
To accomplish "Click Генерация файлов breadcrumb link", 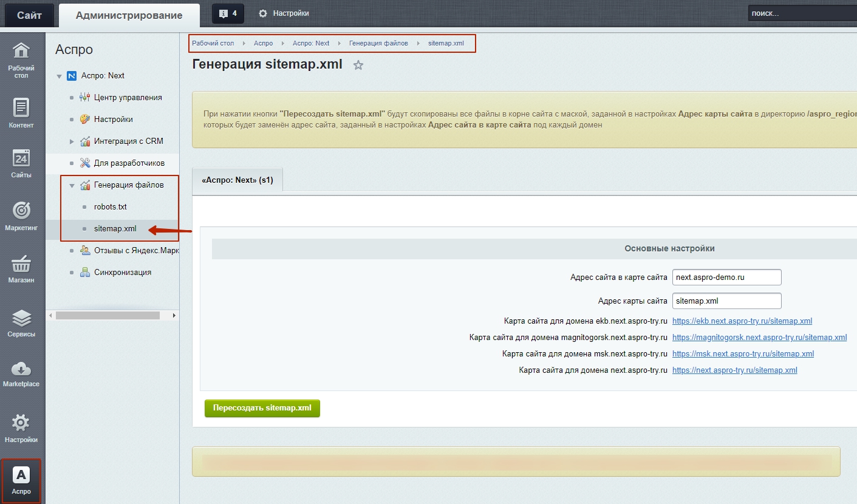I will click(x=378, y=44).
